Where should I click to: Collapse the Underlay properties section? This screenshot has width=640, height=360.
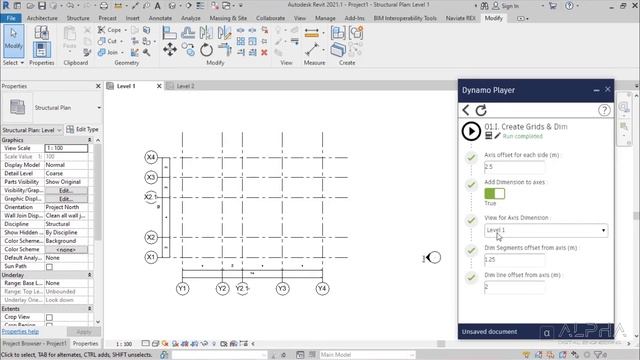tap(89, 275)
